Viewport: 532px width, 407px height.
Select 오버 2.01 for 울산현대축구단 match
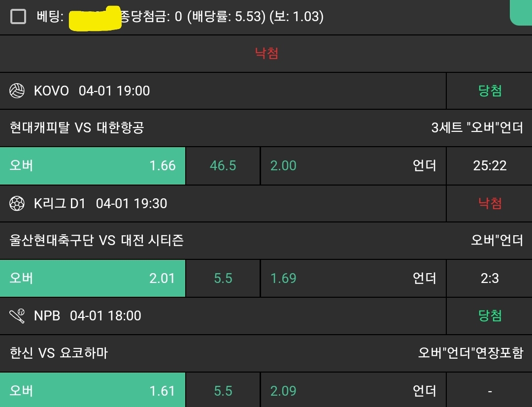93,279
